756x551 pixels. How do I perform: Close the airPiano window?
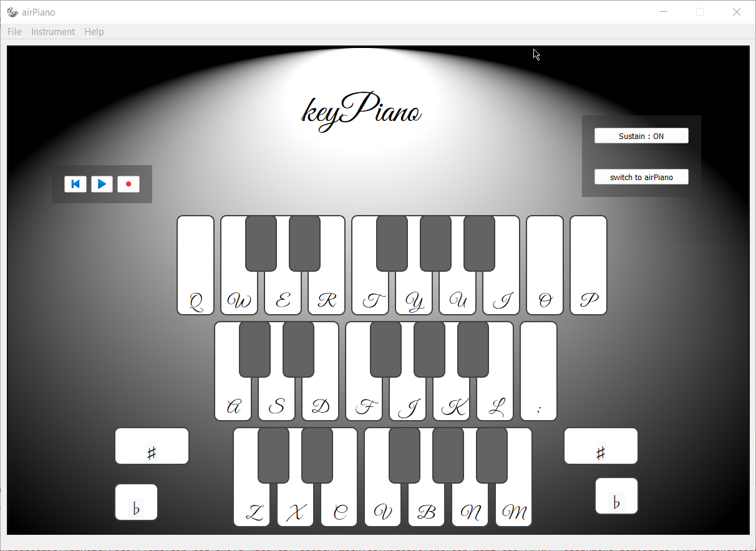(736, 12)
